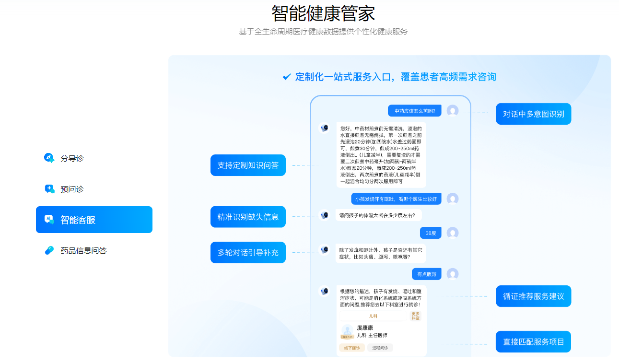Click the 对话中多意图识别 button
Viewport: 619px width, 364px height.
tap(534, 114)
